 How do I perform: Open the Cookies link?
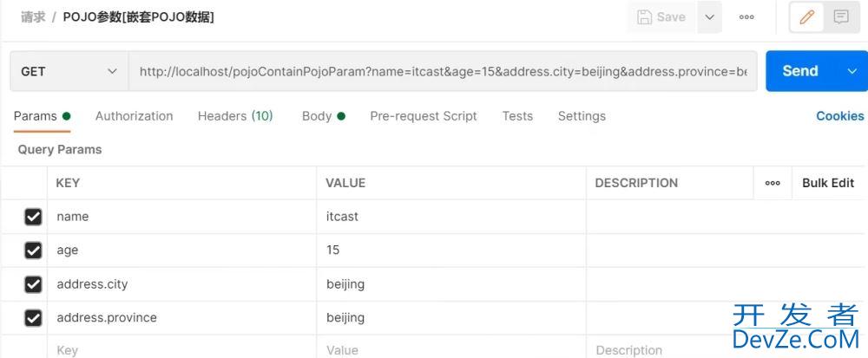839,116
